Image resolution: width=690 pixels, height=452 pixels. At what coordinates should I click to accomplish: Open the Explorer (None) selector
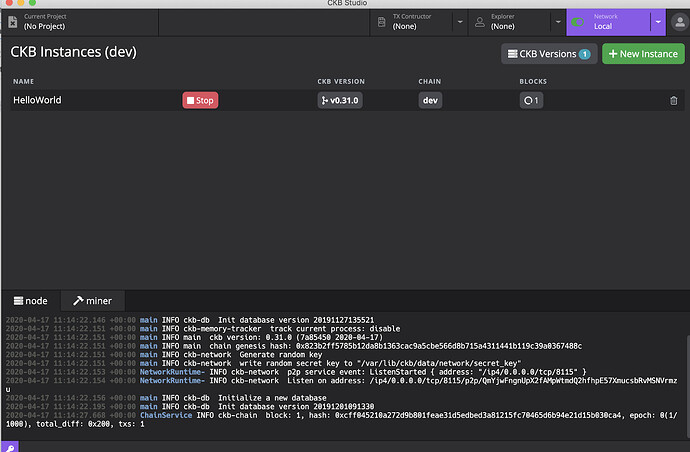pos(509,22)
